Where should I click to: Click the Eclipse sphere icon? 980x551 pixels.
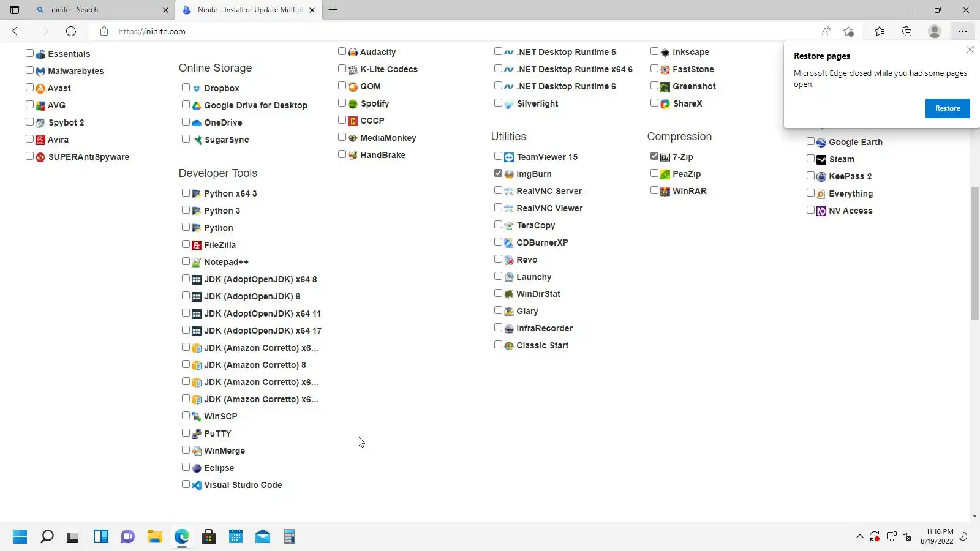pyautogui.click(x=197, y=468)
